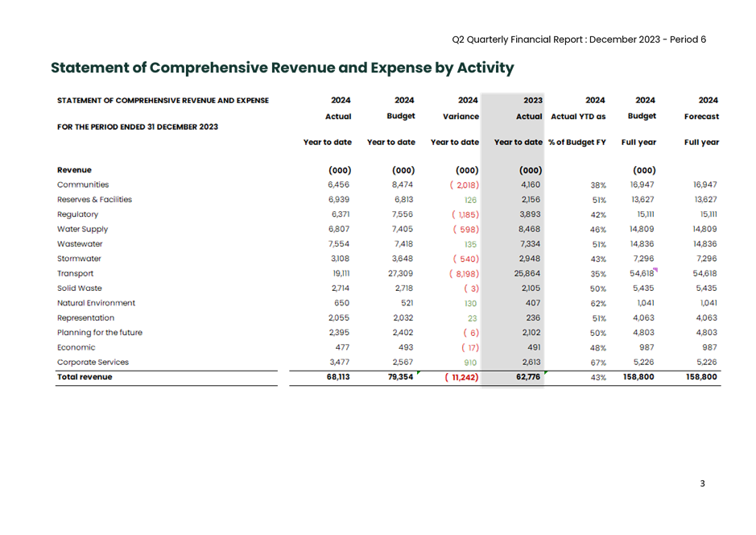
Task: Select the 'Communities' row label
Action: point(83,185)
